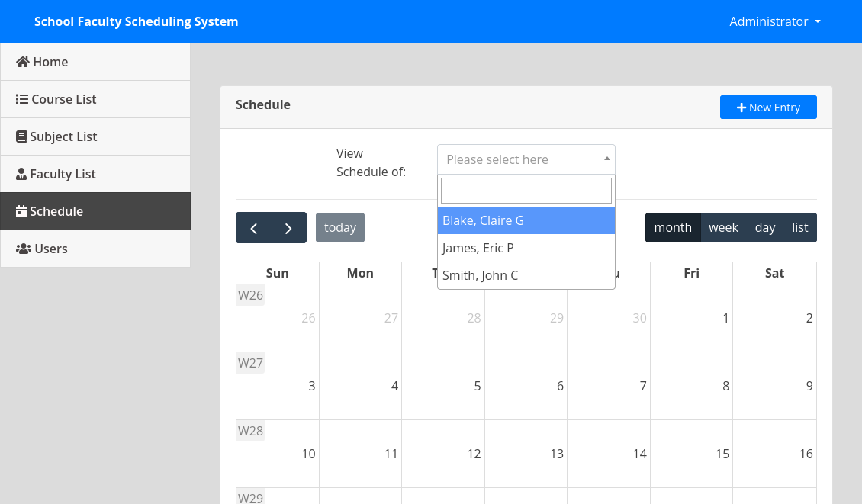The width and height of the screenshot is (862, 504).
Task: Click the Faculty List person icon
Action: point(21,174)
